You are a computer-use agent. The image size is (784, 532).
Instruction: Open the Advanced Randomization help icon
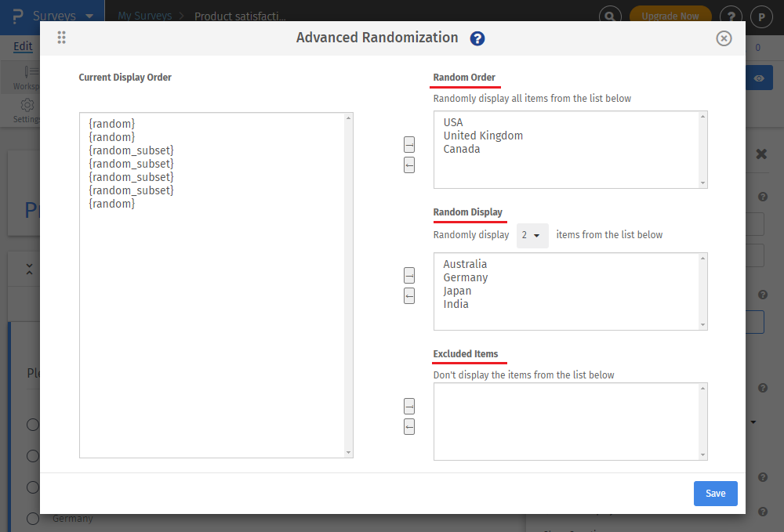[x=477, y=38]
